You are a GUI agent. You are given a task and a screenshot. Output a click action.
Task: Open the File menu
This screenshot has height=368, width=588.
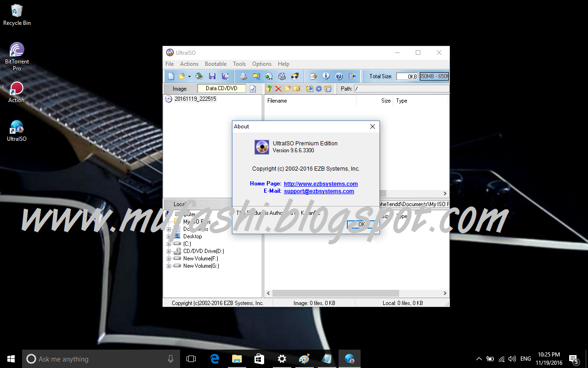(170, 64)
